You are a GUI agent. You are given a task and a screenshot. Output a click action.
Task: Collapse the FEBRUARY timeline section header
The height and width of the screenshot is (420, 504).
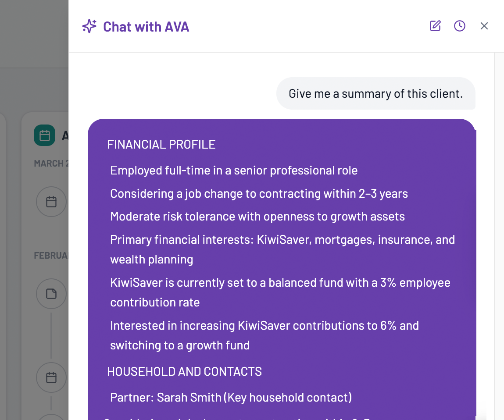pyautogui.click(x=50, y=255)
